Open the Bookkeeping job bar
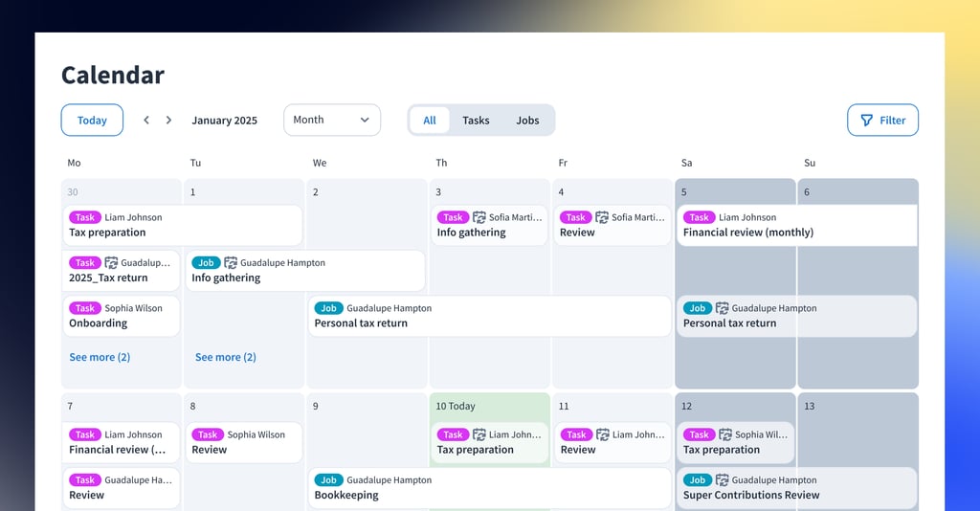The width and height of the screenshot is (980, 511). click(489, 488)
